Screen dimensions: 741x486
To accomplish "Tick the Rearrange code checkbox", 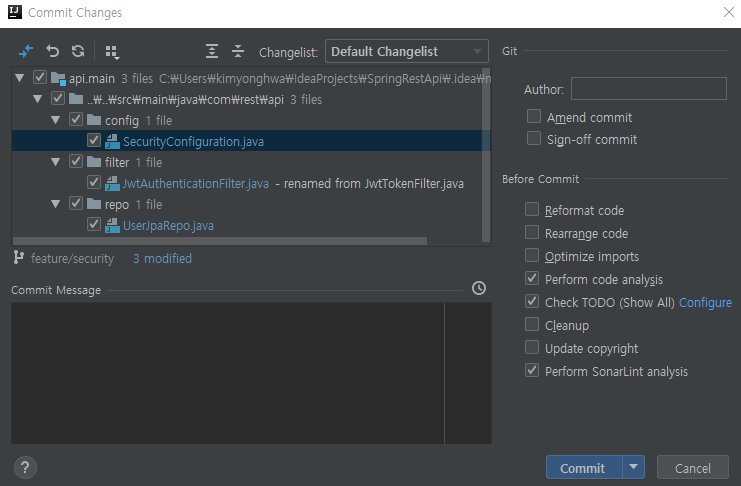I will (532, 232).
